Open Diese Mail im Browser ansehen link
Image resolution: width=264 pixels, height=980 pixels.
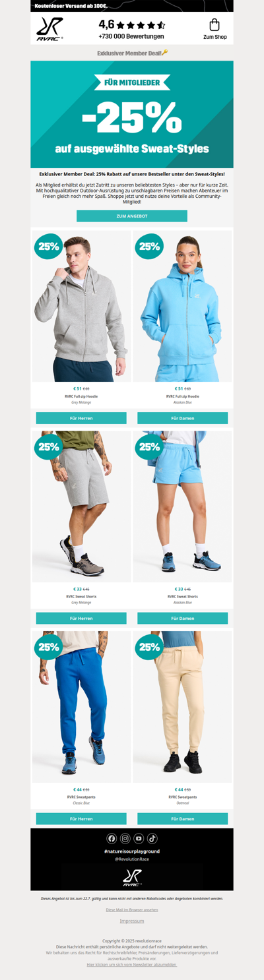tap(132, 909)
